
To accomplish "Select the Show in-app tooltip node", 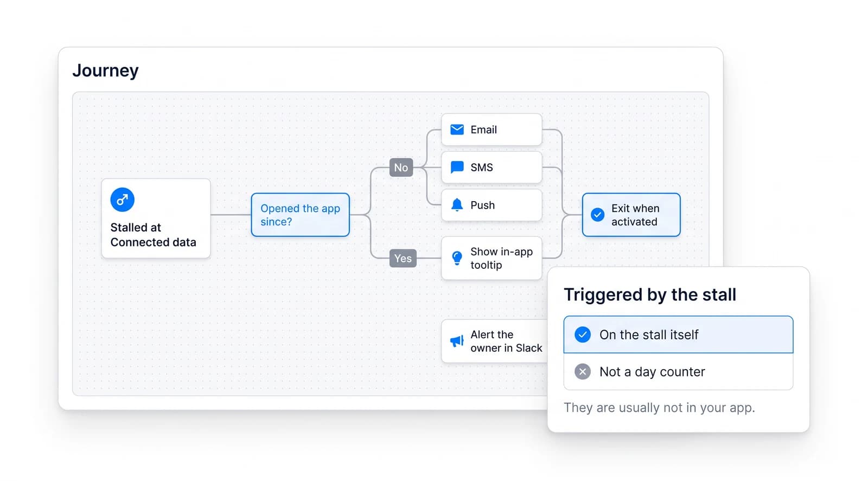I will [x=492, y=259].
